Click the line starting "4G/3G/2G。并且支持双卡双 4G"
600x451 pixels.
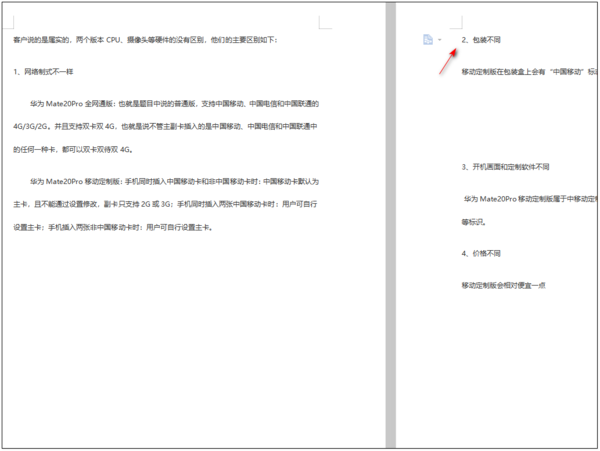pos(165,127)
